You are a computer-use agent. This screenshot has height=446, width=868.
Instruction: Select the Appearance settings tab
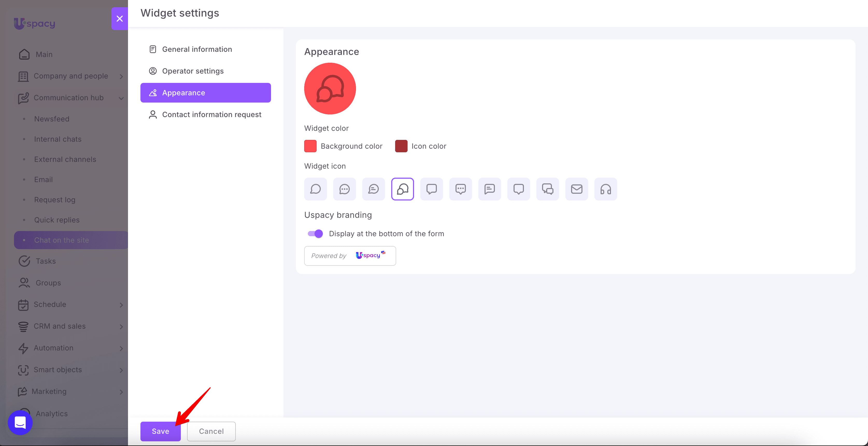coord(205,93)
